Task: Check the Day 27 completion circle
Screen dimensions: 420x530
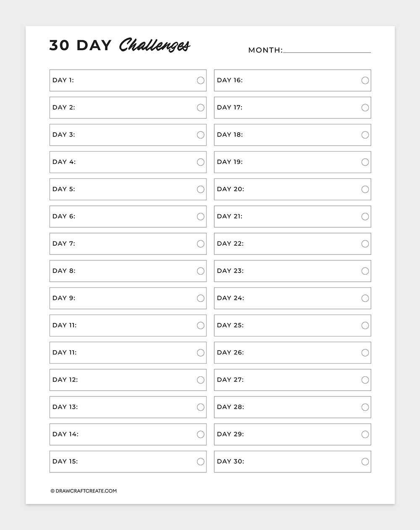Action: [365, 380]
